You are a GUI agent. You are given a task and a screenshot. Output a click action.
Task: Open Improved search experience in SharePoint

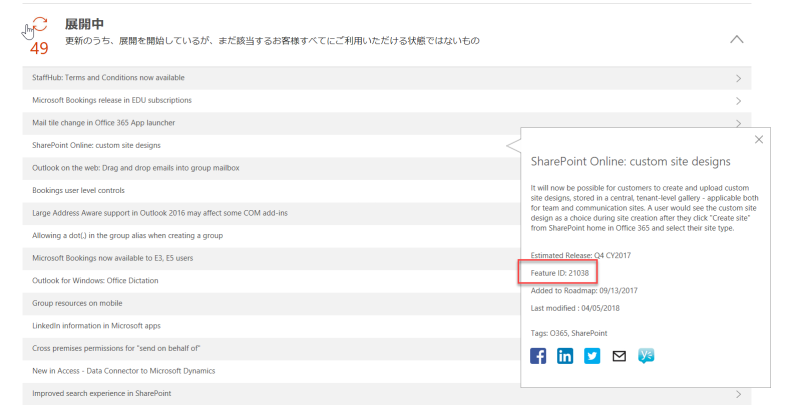click(387, 393)
